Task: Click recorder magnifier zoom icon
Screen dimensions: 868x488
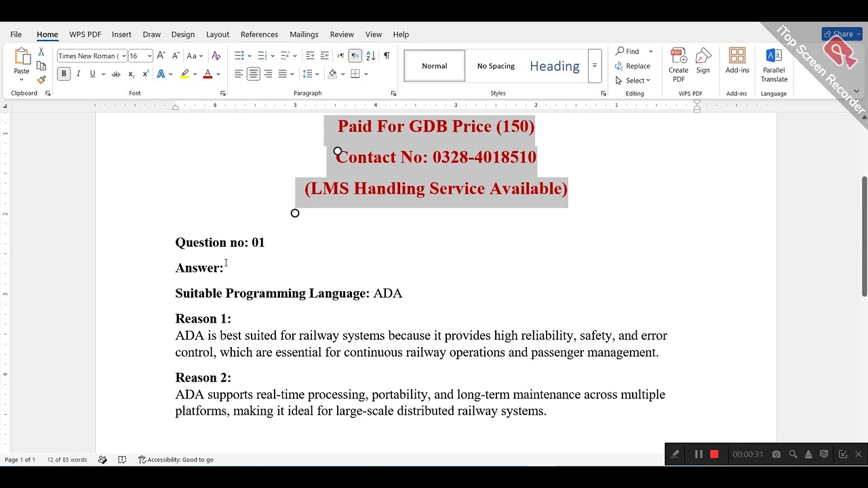Action: (x=793, y=454)
